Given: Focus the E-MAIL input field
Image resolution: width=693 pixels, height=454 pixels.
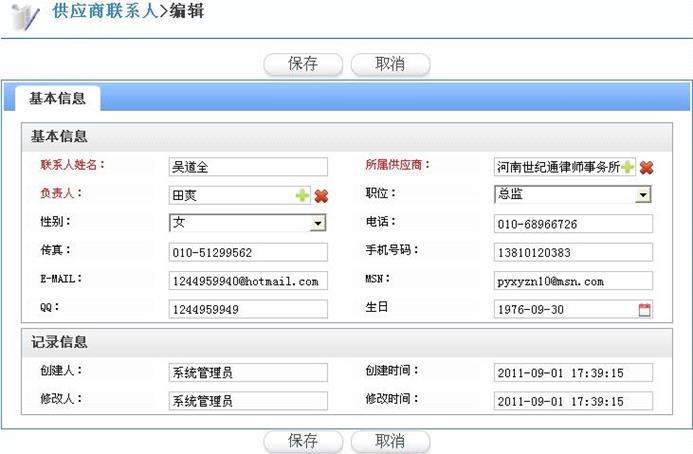Looking at the screenshot, I should [248, 281].
